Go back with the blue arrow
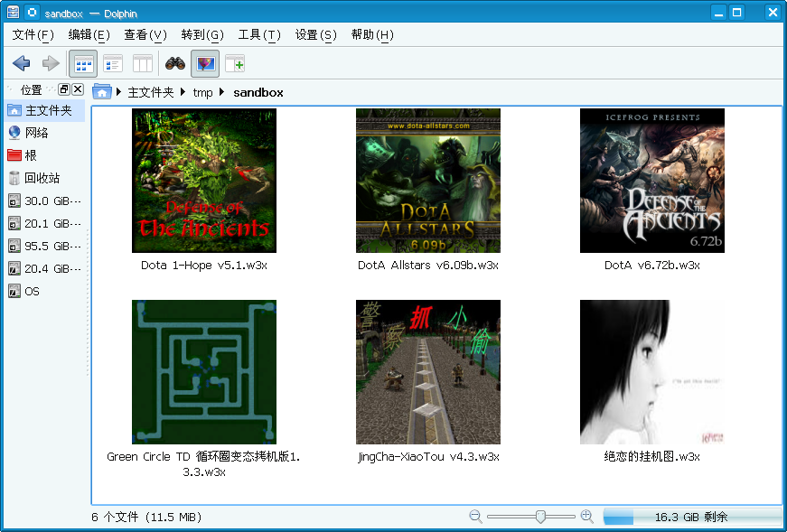787x532 pixels. point(21,64)
